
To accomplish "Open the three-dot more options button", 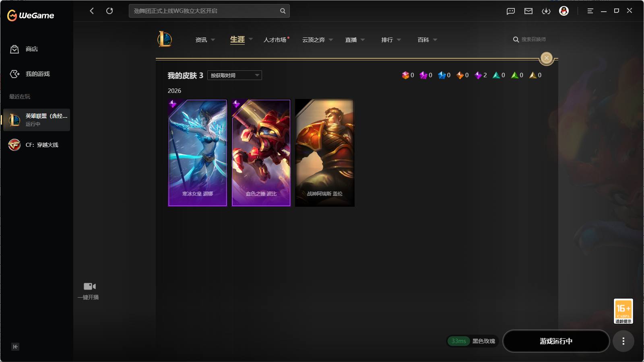I will pyautogui.click(x=623, y=341).
